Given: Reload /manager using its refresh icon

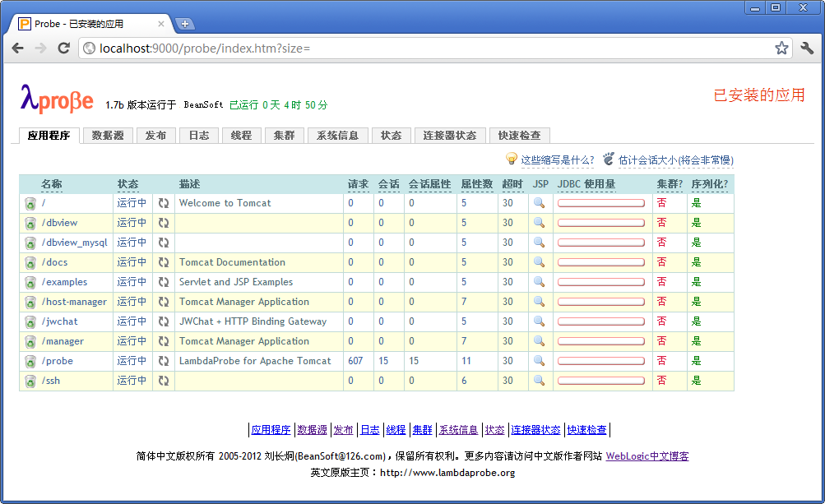Looking at the screenshot, I should (164, 341).
